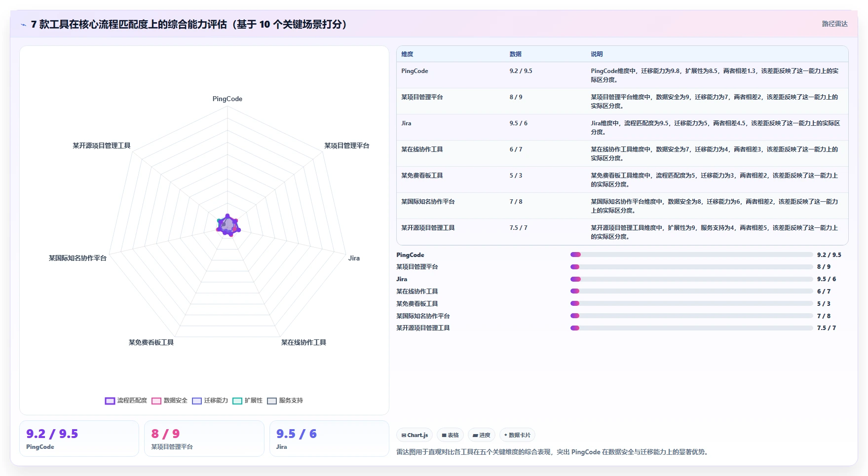Toggle 服务支持 legend series

pos(285,401)
